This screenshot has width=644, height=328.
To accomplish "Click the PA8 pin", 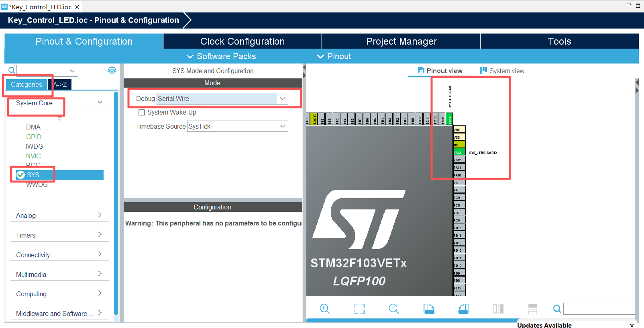I will pos(459,190).
